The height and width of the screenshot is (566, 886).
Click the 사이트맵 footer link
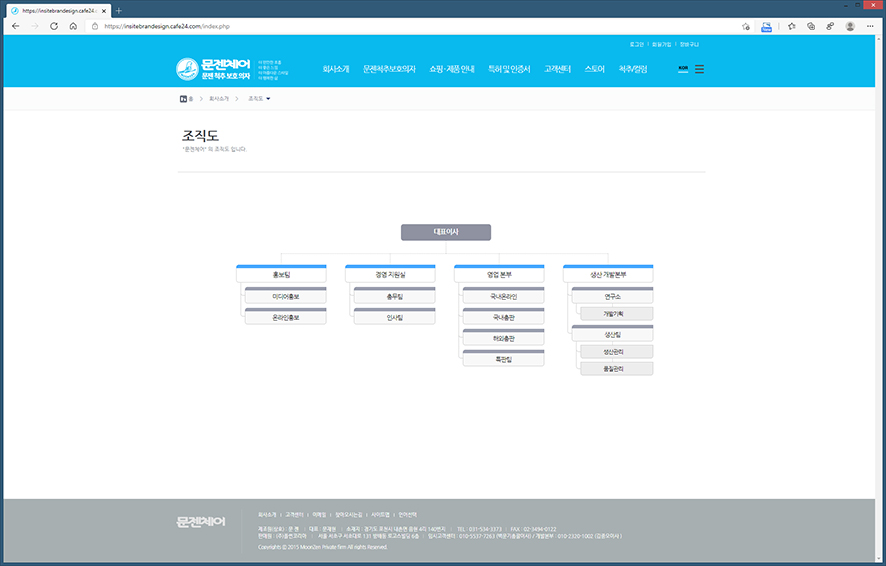coord(380,514)
